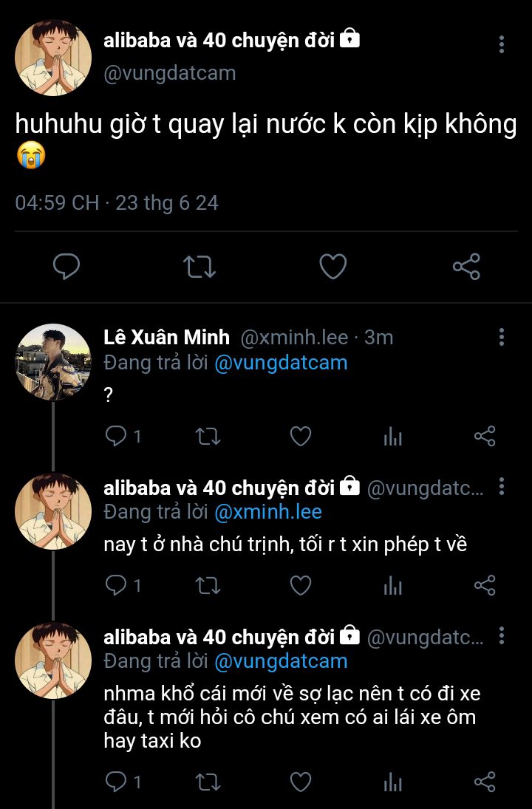Retweet the 'nhma khổ cái mới về' reply
The image size is (532, 809).
tap(208, 782)
